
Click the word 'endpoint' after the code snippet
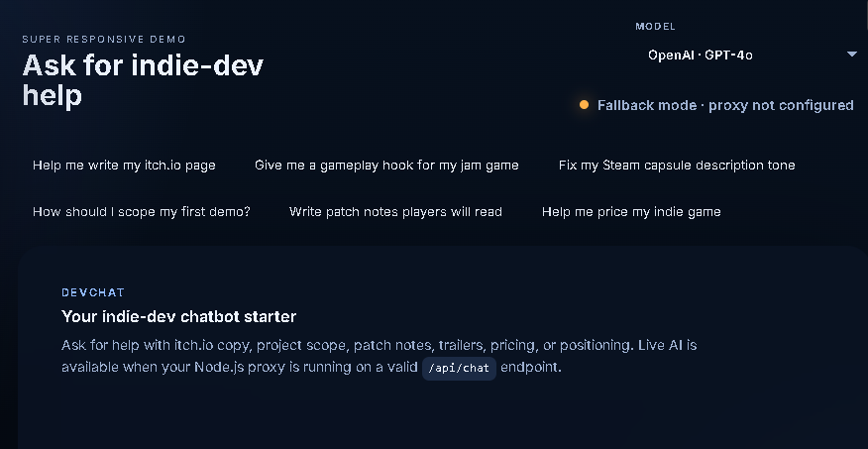coord(531,368)
